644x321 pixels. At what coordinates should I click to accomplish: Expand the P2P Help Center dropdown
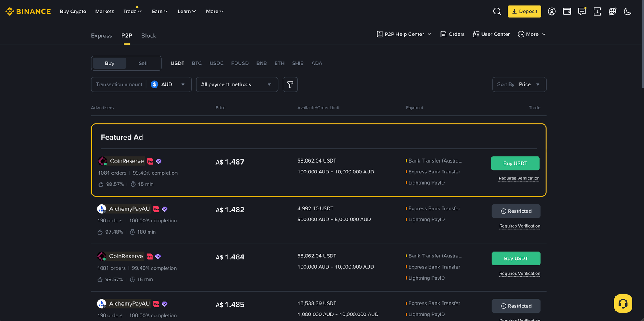coord(404,34)
